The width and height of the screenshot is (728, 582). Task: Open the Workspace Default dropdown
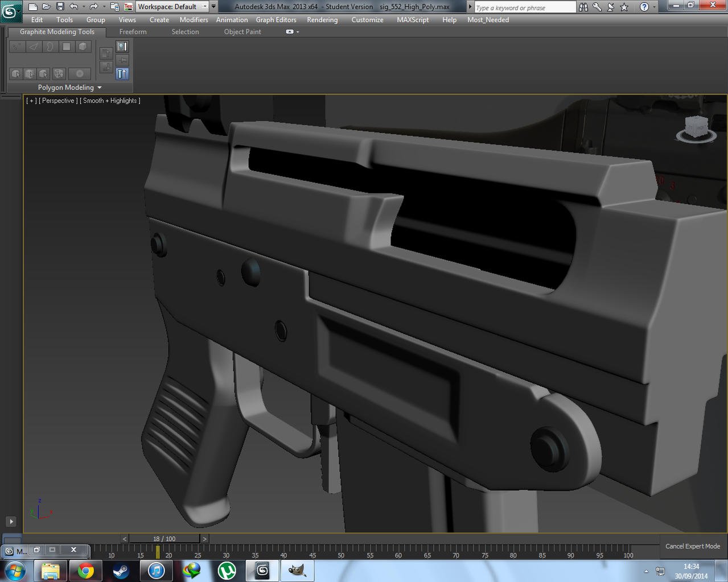click(204, 6)
